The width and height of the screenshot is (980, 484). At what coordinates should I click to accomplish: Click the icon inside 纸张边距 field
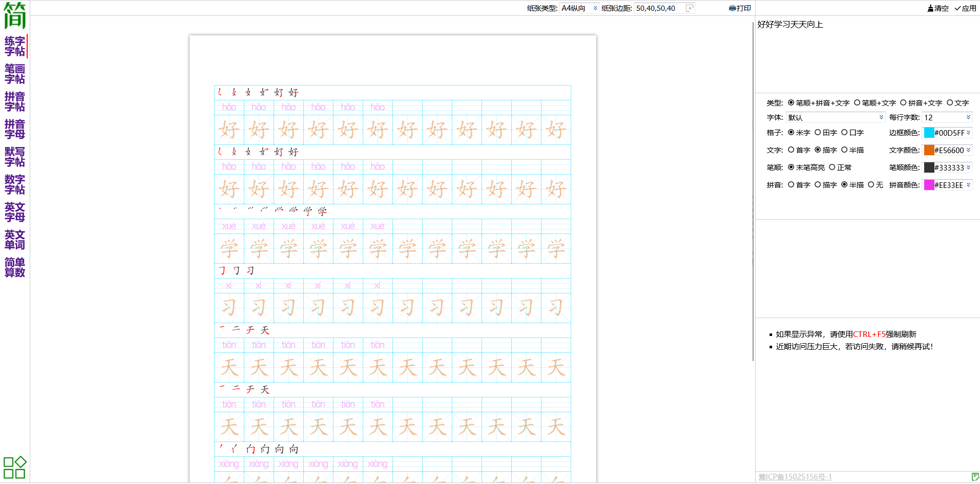click(x=690, y=8)
